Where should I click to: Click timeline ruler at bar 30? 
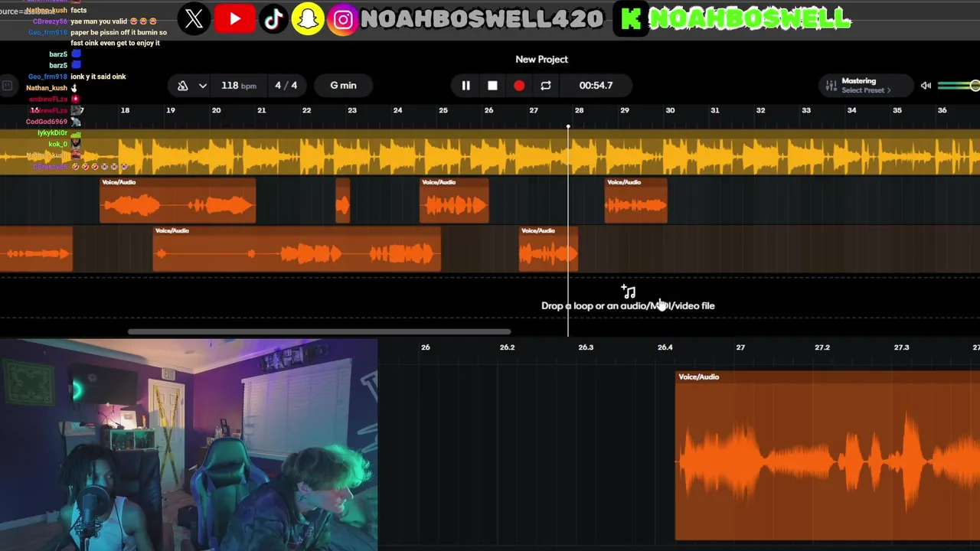[670, 110]
